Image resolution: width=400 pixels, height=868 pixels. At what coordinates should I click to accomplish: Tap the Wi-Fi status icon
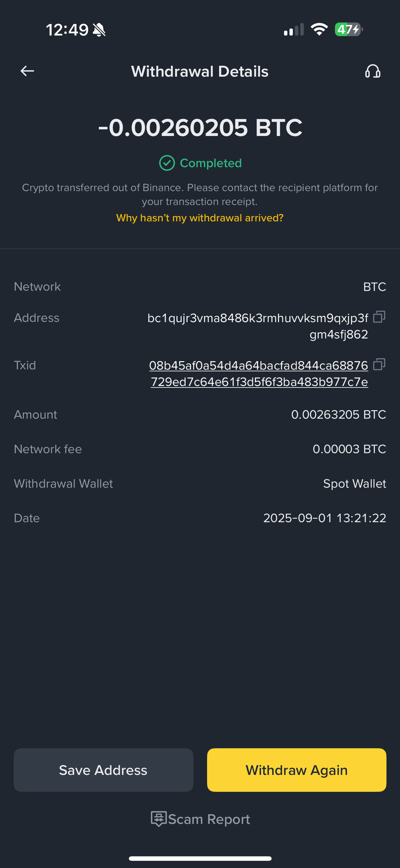point(318,29)
